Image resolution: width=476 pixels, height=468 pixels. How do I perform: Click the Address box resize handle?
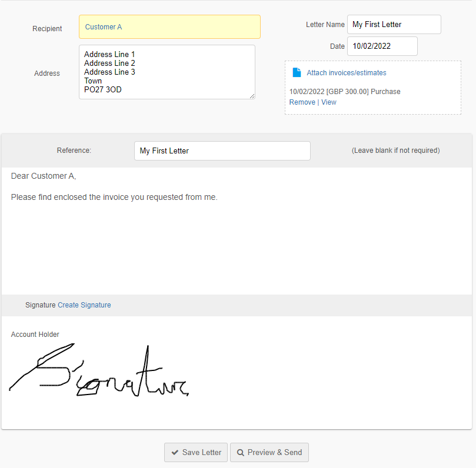[x=252, y=96]
